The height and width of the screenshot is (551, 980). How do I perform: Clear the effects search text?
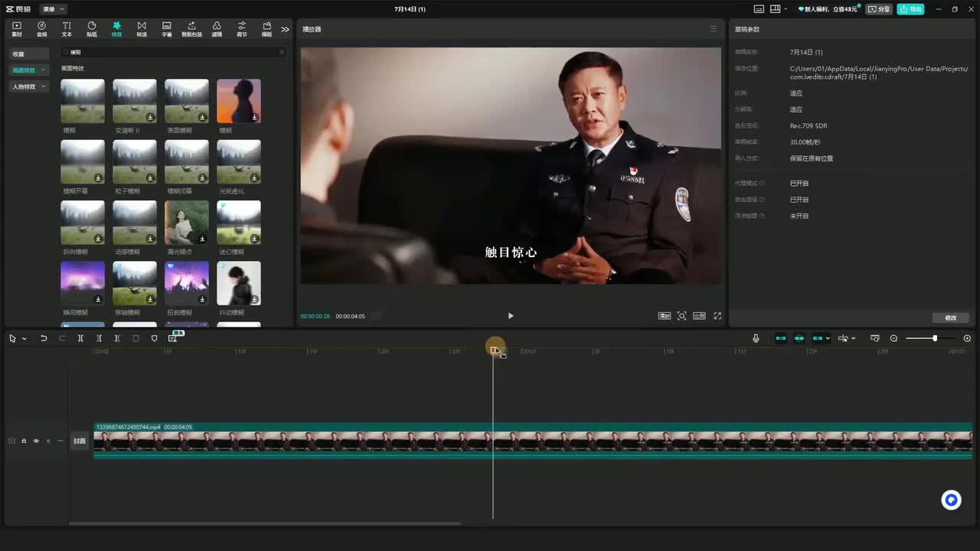point(281,52)
